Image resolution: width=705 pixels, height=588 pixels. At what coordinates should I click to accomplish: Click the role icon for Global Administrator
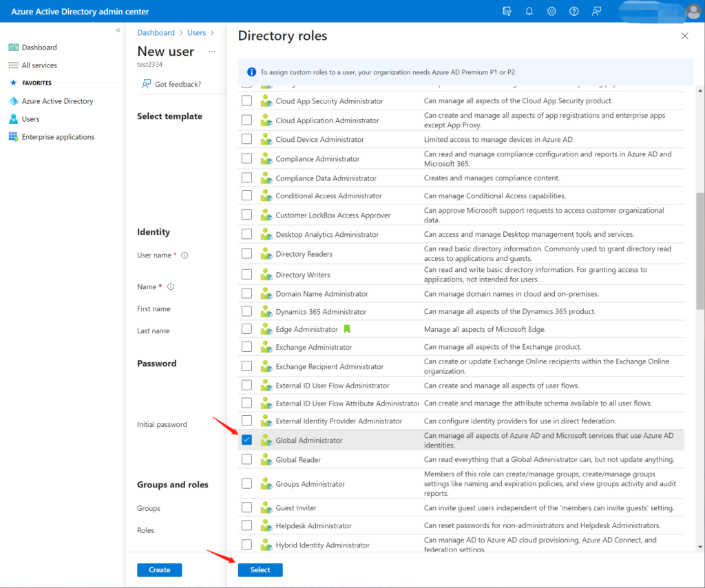point(266,440)
